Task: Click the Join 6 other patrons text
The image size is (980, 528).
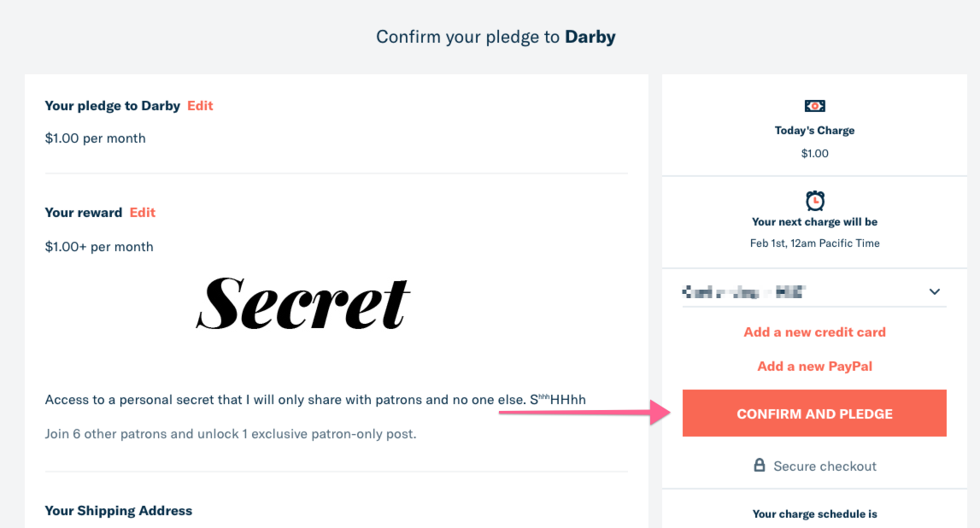Action: pos(231,434)
